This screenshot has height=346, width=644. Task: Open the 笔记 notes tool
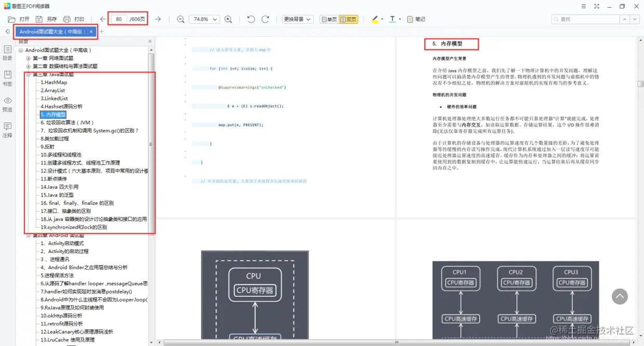[415, 19]
